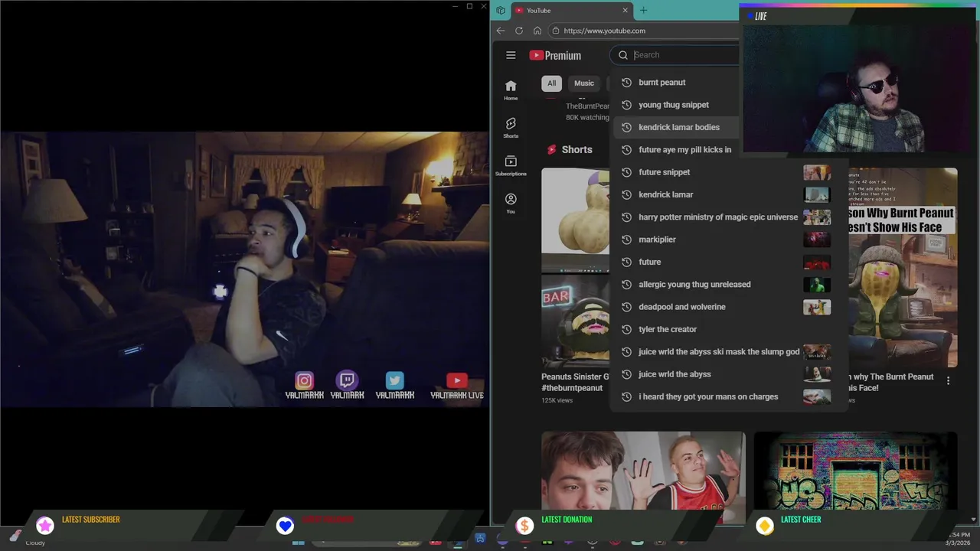Click the red Shorts section icon

click(551, 149)
